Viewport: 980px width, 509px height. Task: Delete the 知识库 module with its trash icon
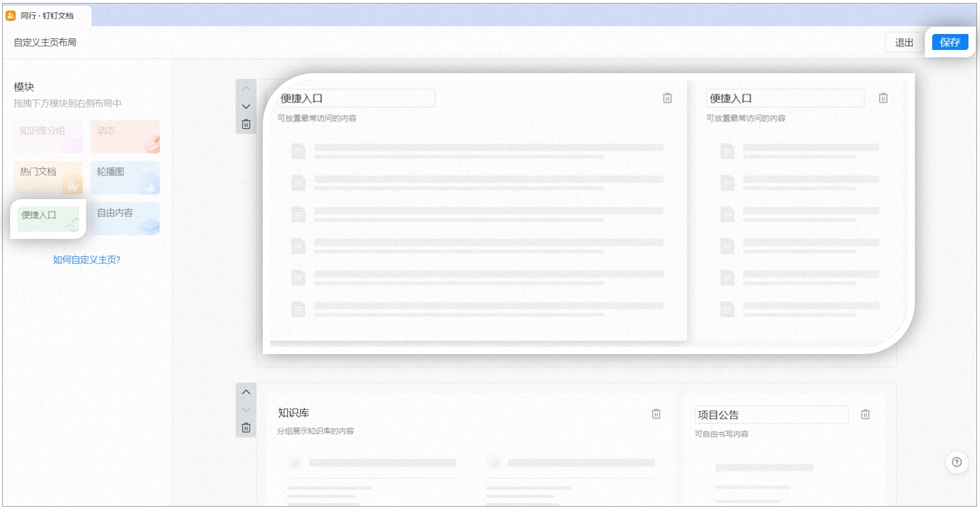pyautogui.click(x=656, y=413)
